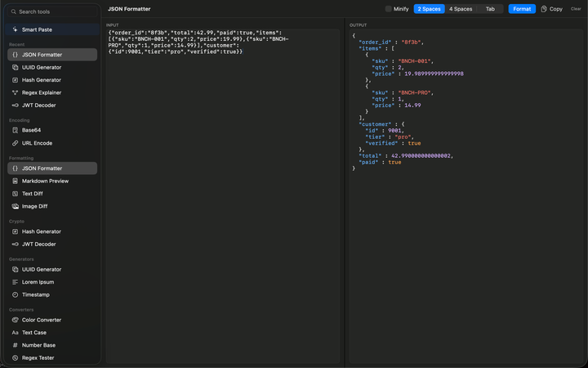
Task: Click JSON Formatter braces icon under Formatting
Action: [15, 168]
